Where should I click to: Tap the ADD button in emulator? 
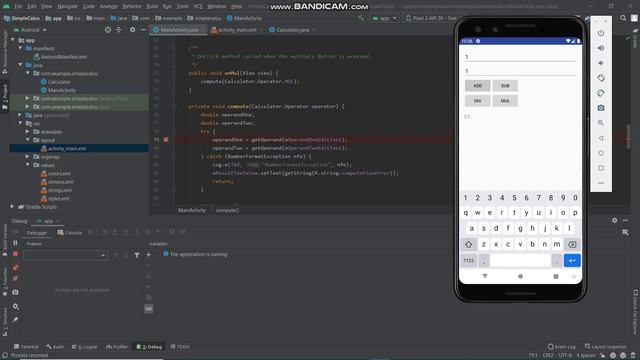click(478, 86)
